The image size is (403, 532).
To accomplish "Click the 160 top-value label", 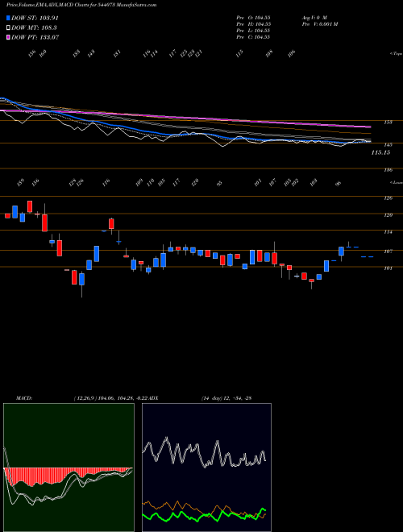I will tap(43, 53).
